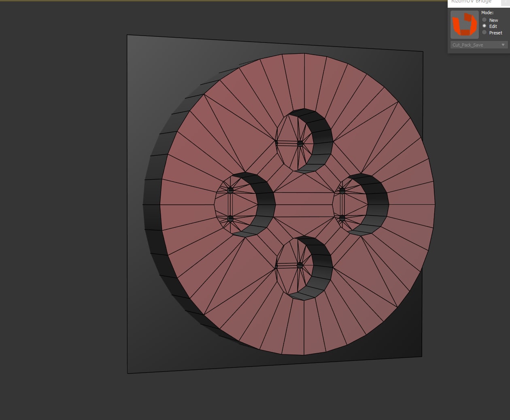This screenshot has height=420, width=510.
Task: Launch RizomUV with the orange logo button
Action: pyautogui.click(x=465, y=25)
